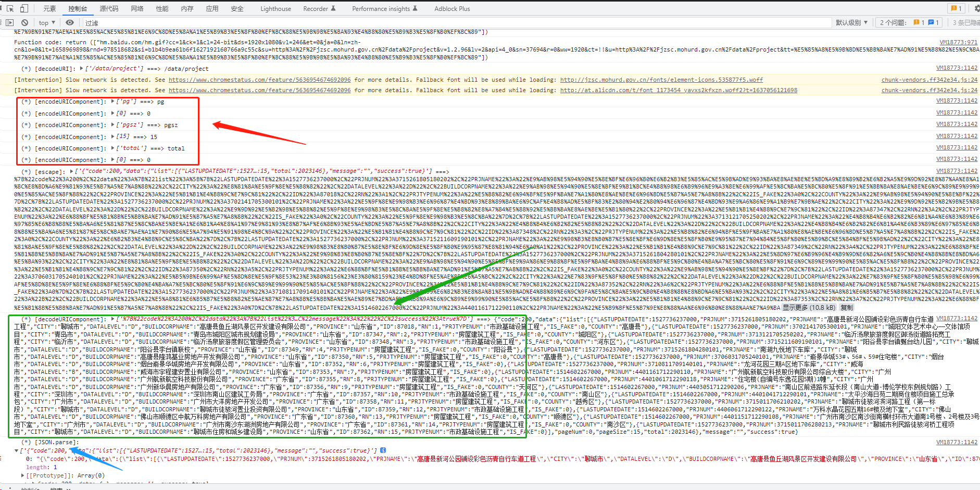Open the Performance insights tab
The width and height of the screenshot is (980, 490).
pyautogui.click(x=385, y=8)
